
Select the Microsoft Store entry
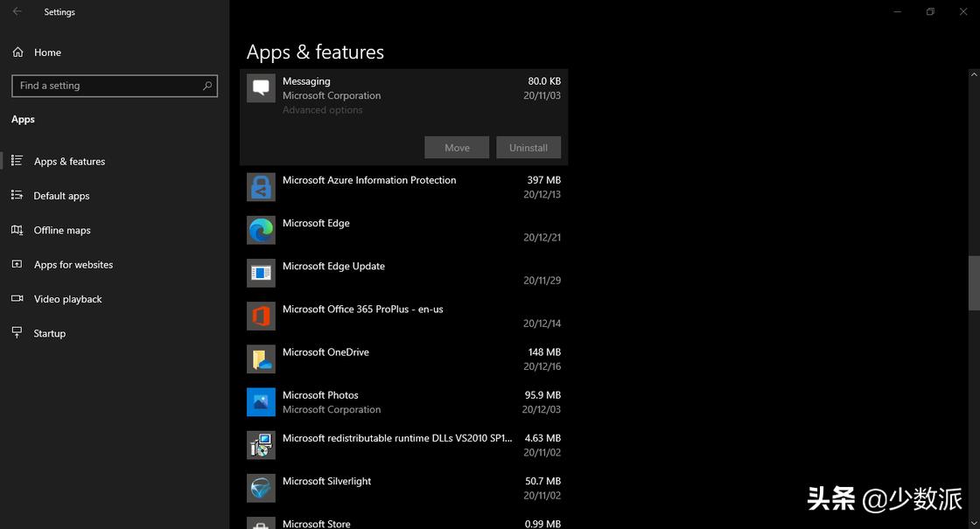(403, 521)
